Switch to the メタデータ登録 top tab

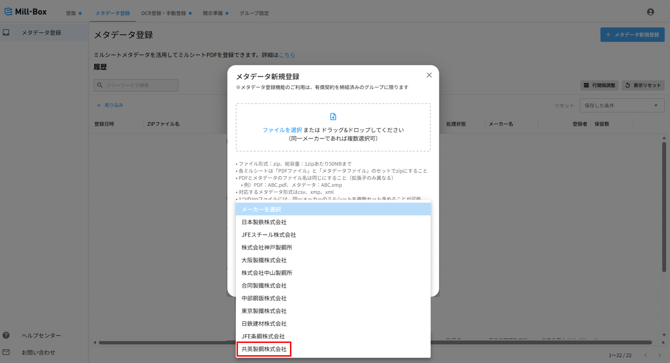[112, 13]
